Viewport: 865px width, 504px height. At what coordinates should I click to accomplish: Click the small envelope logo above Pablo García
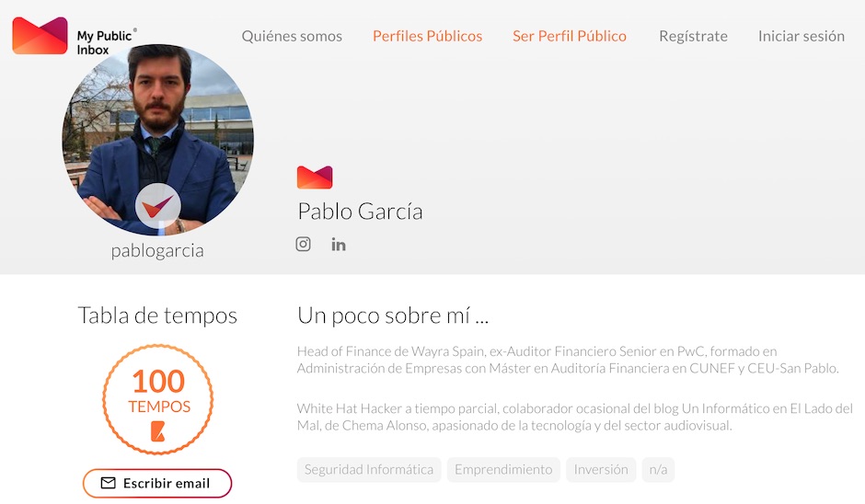point(315,177)
